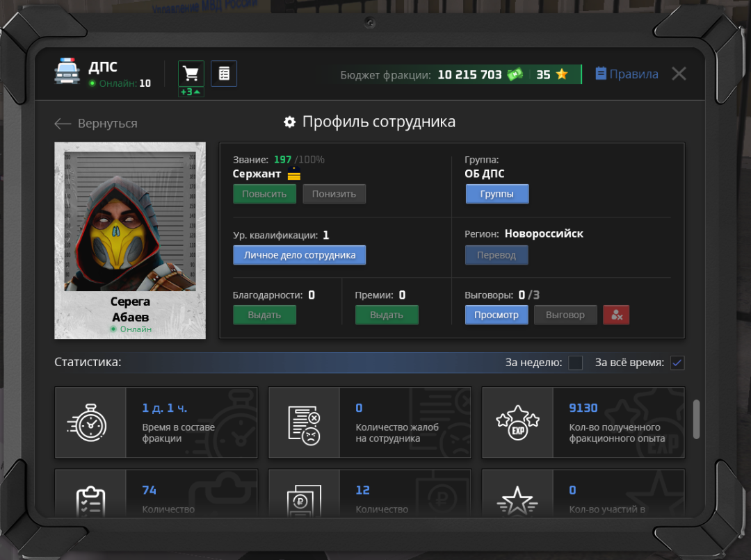
Task: Click the red dismiss employee icon button
Action: (x=616, y=315)
